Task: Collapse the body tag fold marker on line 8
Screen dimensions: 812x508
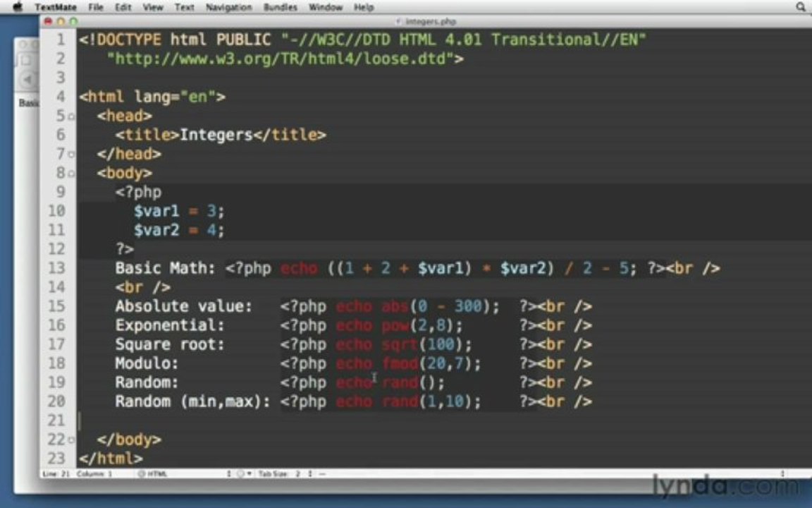Action: point(71,173)
